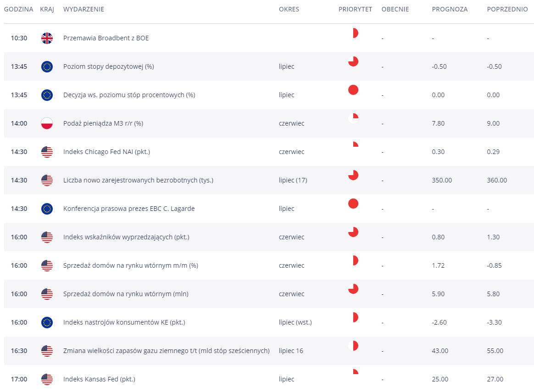Open the Poziom stopy depozytowej (%) event
Image resolution: width=534 pixels, height=392 pixels.
[109, 66]
